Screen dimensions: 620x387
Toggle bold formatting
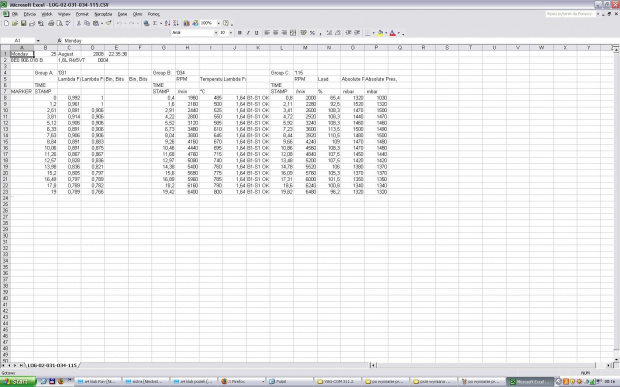click(239, 33)
